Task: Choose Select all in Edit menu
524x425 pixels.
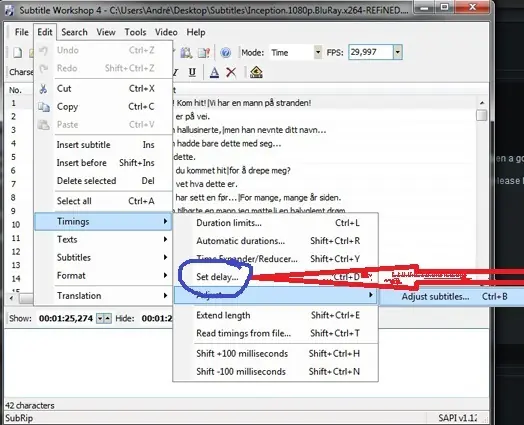Action: 103,201
